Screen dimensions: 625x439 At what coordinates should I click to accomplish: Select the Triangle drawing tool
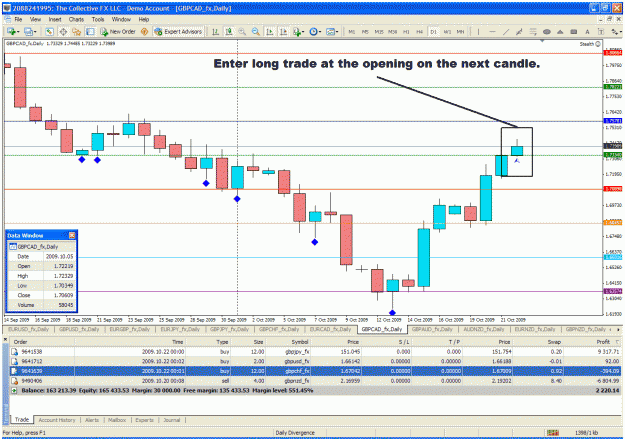point(560,31)
